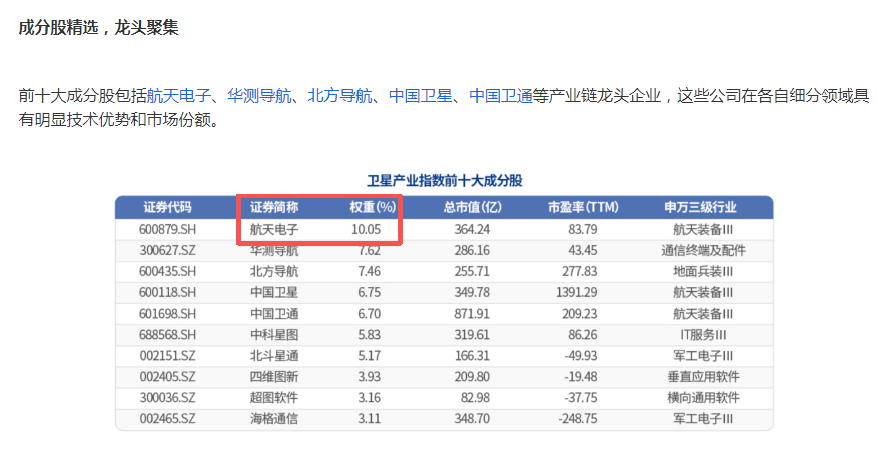Select stock code 300627.SZ

167,250
